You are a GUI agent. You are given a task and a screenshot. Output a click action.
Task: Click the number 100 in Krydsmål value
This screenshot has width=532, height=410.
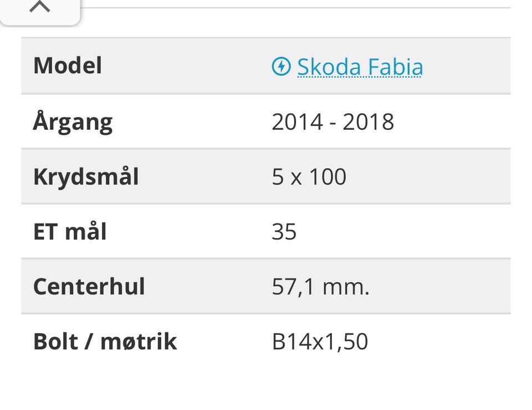tap(328, 176)
